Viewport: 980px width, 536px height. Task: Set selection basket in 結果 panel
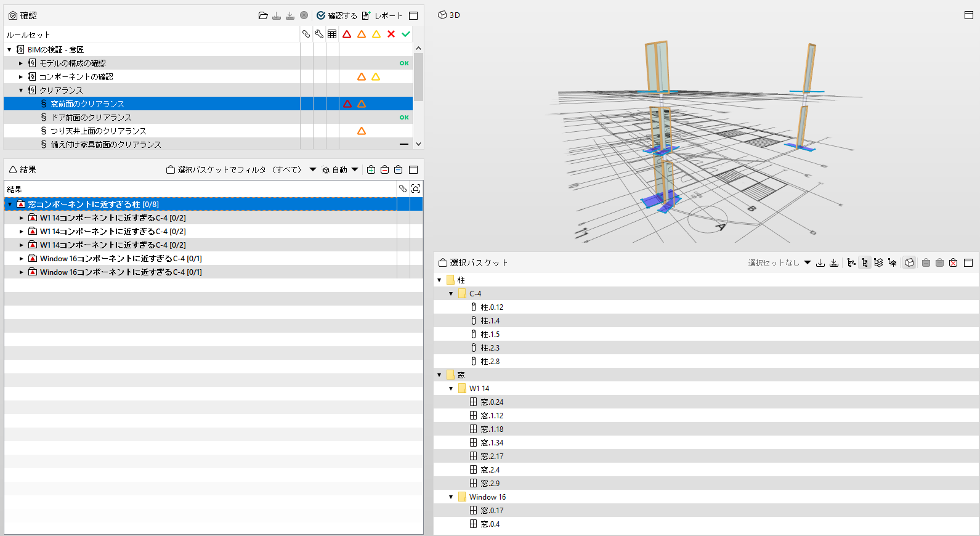click(398, 169)
